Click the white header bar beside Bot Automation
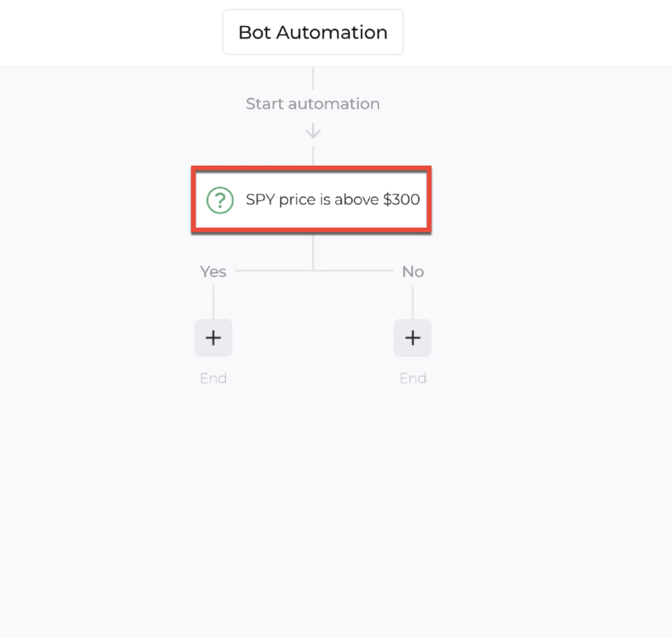Viewport: 672px width, 638px height. pos(536,33)
